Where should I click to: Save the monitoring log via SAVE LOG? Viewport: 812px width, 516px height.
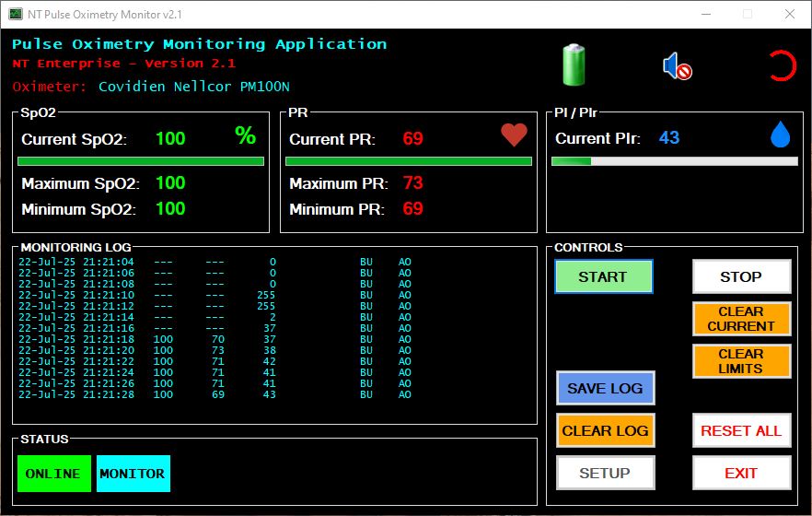(606, 388)
